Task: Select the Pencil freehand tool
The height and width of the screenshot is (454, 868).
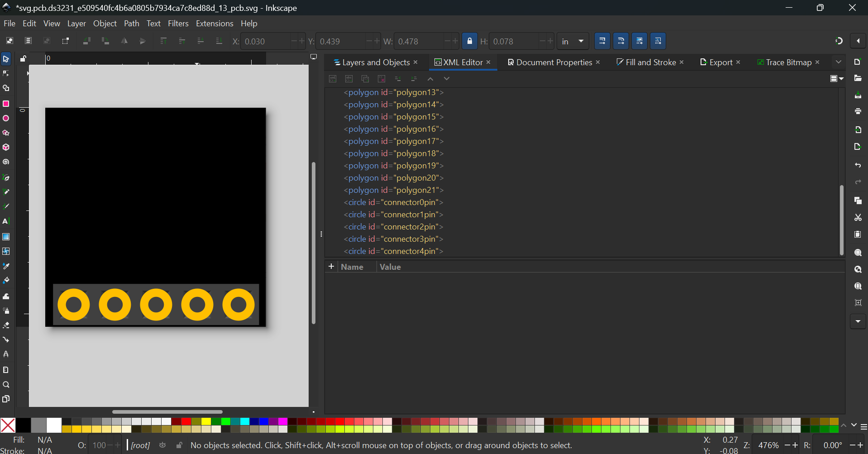Action: (x=6, y=192)
